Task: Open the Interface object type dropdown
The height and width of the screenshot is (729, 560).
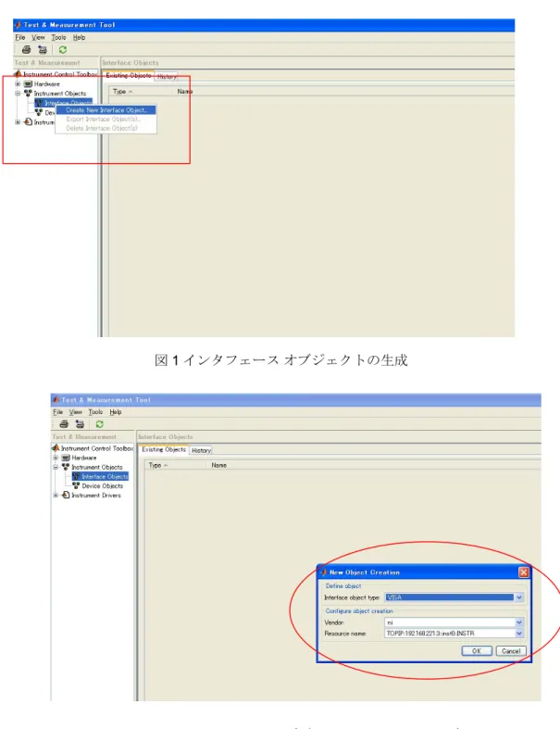Action: tap(519, 597)
